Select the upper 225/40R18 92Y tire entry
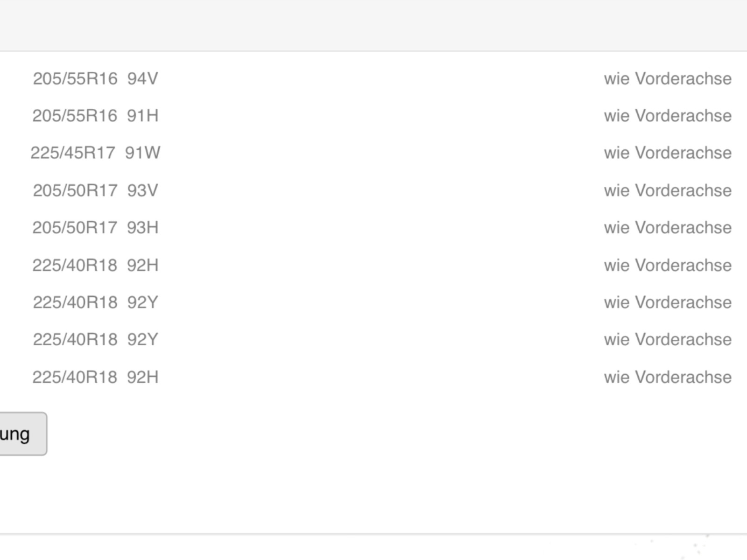747x560 pixels. pos(95,302)
